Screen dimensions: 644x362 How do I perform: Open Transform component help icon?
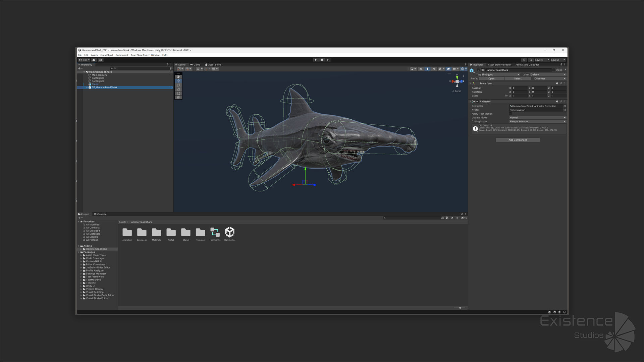(557, 83)
